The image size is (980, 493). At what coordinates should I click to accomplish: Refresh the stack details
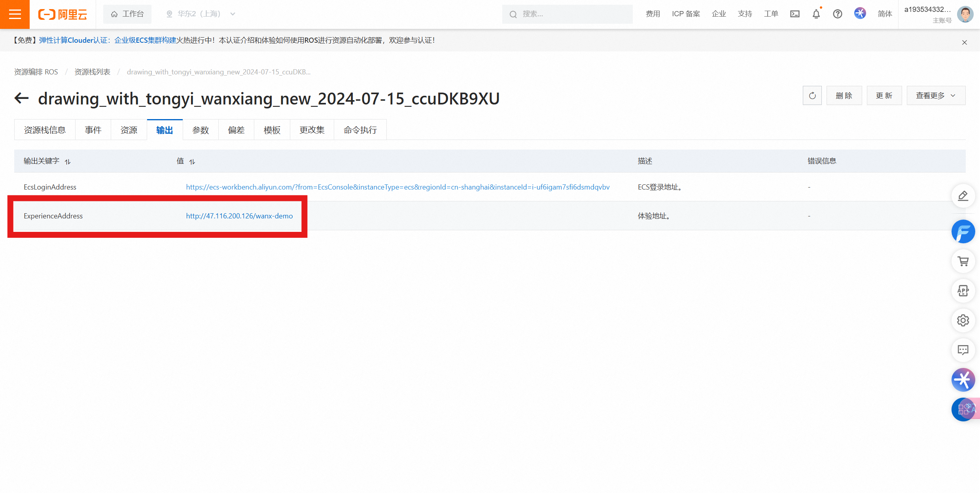click(x=812, y=96)
